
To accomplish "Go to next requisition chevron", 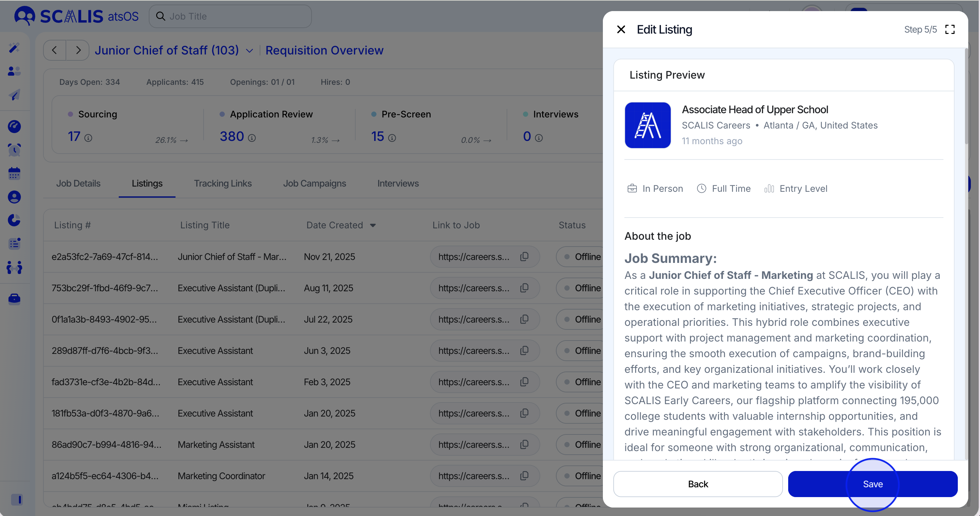I will [x=78, y=50].
